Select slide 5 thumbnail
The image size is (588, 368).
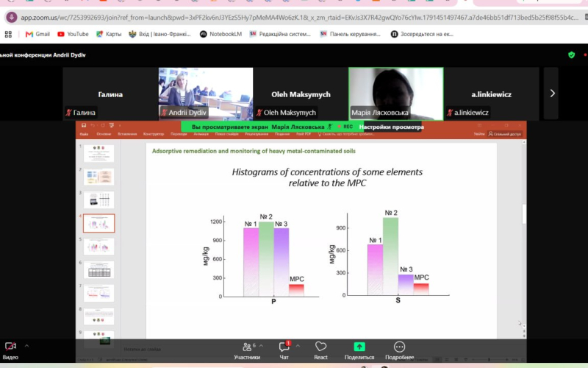tap(98, 247)
